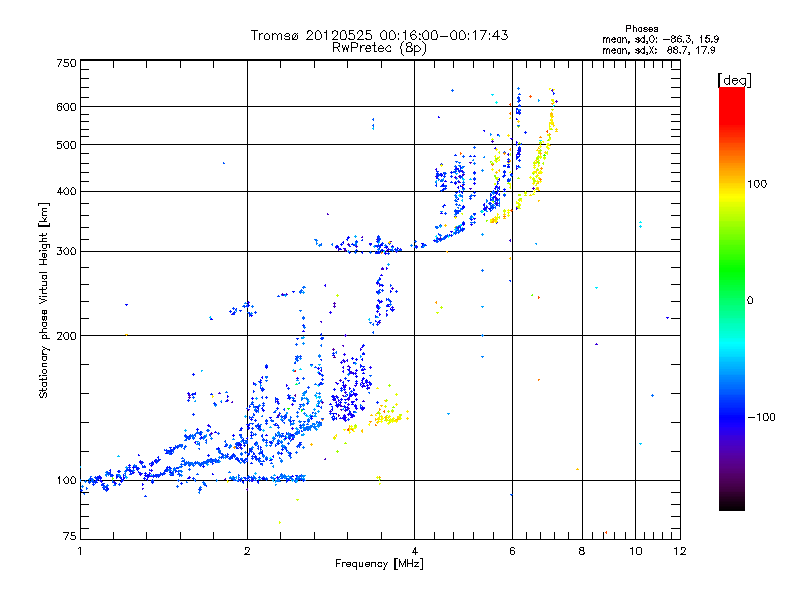Click the black bottom of the colorbar
Screen dimensions: 800x600
pos(732,503)
